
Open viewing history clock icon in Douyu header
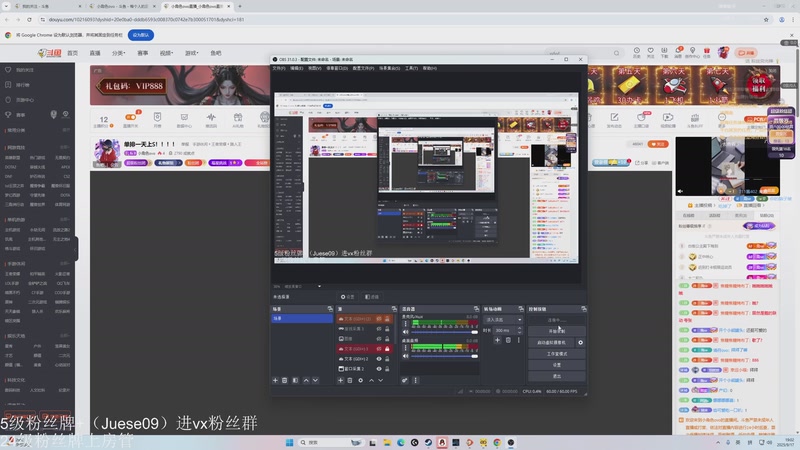(637, 51)
